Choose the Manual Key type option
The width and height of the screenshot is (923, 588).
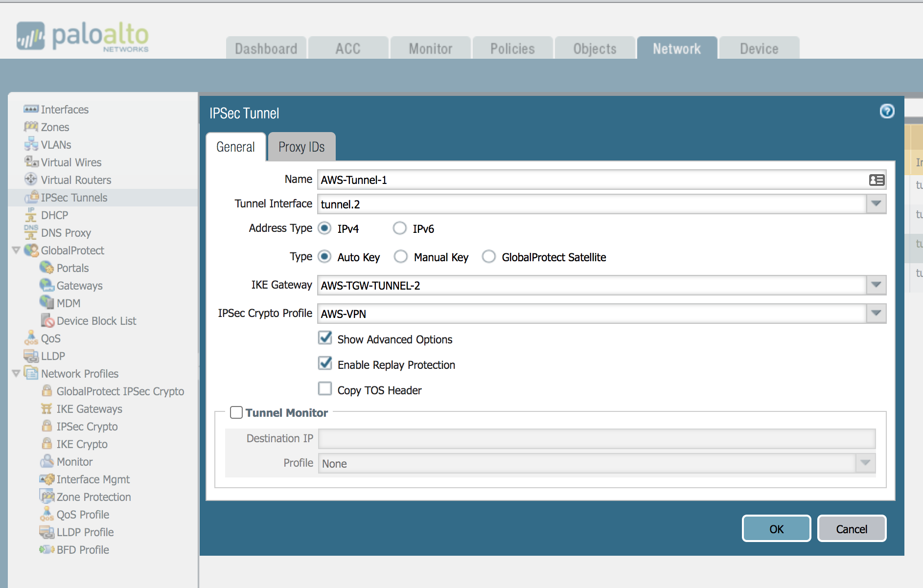point(401,257)
